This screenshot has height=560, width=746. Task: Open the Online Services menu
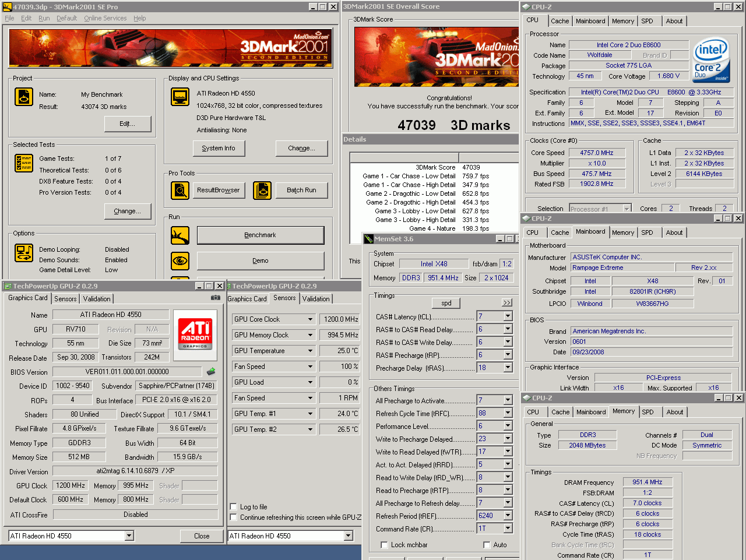click(105, 18)
